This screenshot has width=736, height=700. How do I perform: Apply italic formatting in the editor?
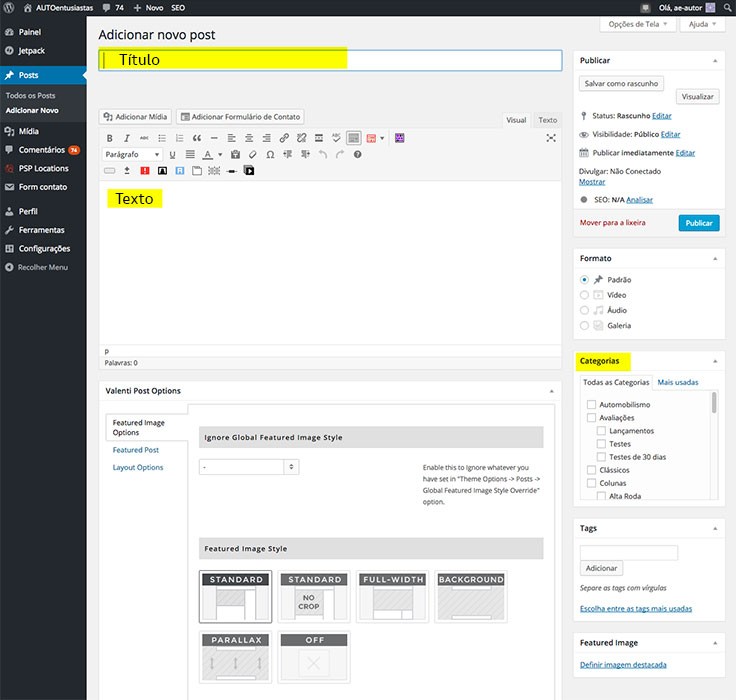[x=127, y=138]
